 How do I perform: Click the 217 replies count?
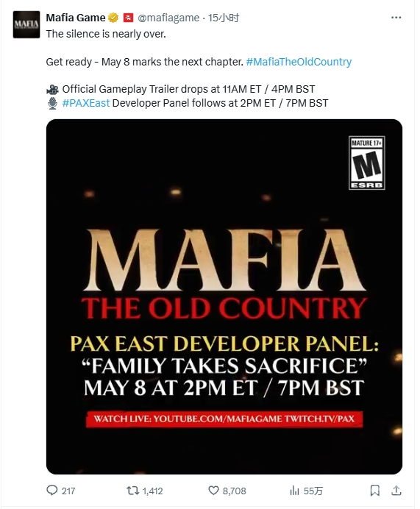point(68,491)
